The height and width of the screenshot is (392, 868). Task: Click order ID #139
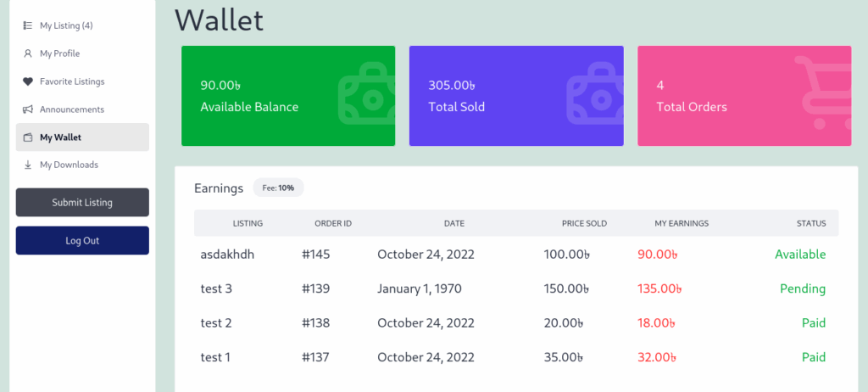pos(315,288)
